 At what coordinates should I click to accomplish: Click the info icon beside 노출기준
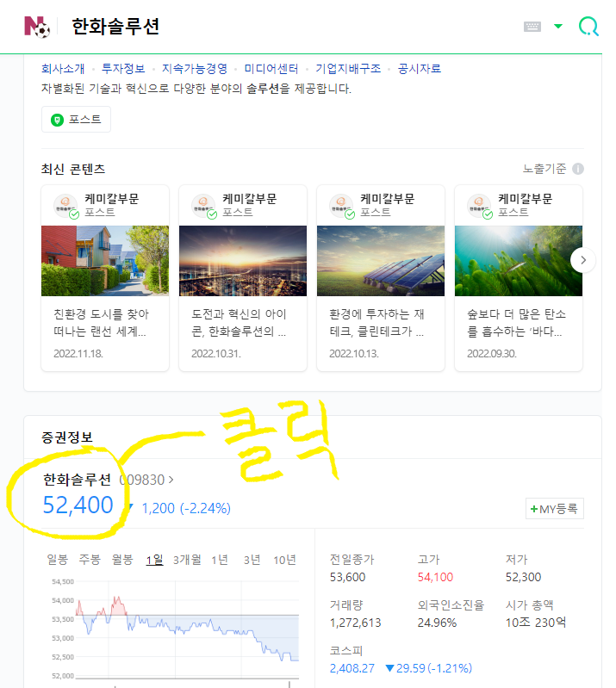click(x=578, y=169)
